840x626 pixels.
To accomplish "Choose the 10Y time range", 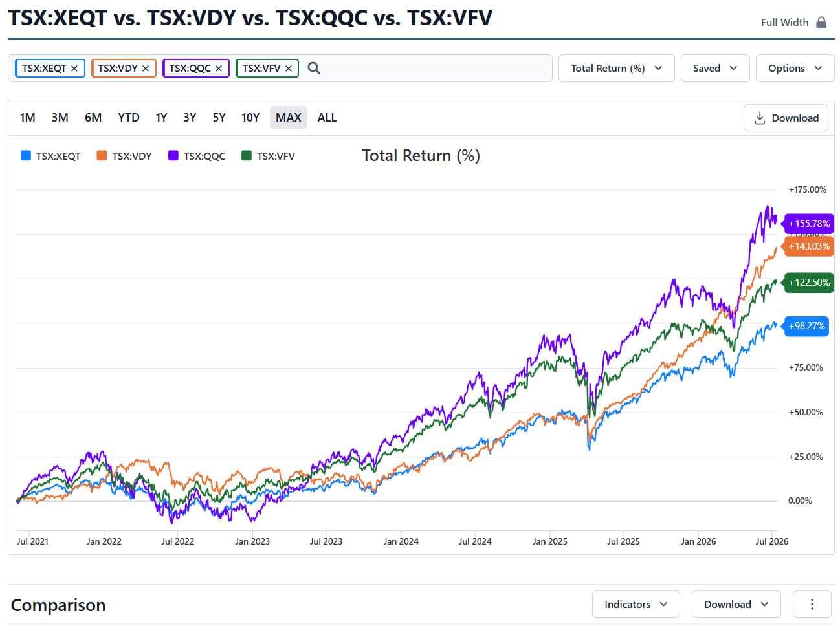I will [250, 118].
